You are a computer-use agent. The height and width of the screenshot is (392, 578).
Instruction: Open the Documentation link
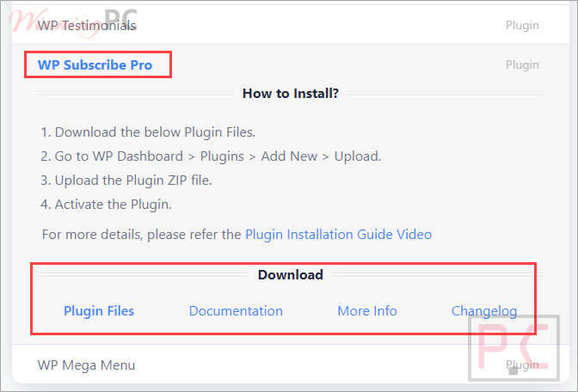pyautogui.click(x=236, y=311)
